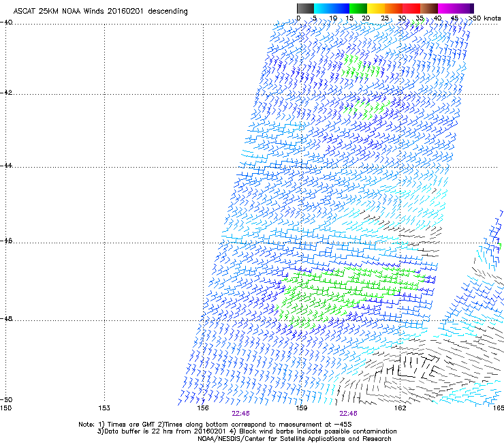Click the gray 0-5 knots legend swatch

305,8
